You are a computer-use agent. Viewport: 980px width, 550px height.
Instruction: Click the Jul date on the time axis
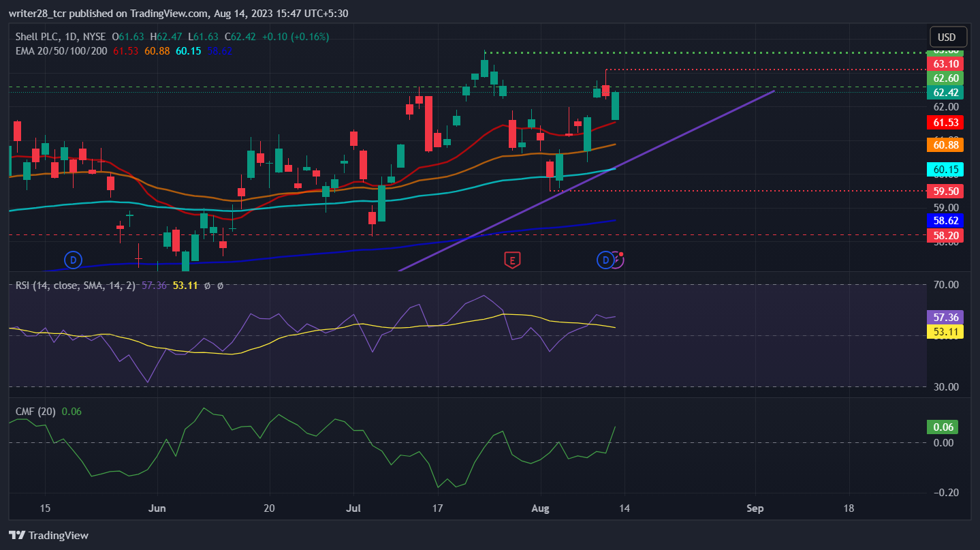[353, 508]
